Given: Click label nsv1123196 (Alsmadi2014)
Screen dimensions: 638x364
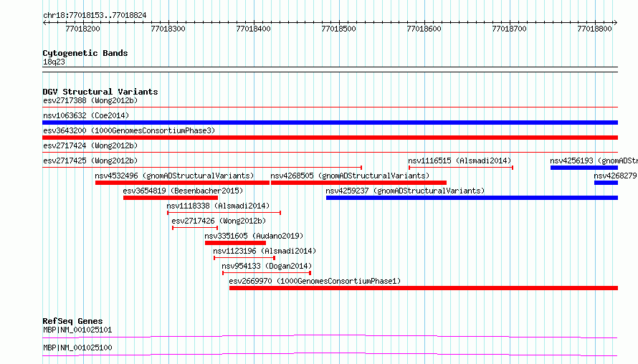Looking at the screenshot, I should coord(265,251).
